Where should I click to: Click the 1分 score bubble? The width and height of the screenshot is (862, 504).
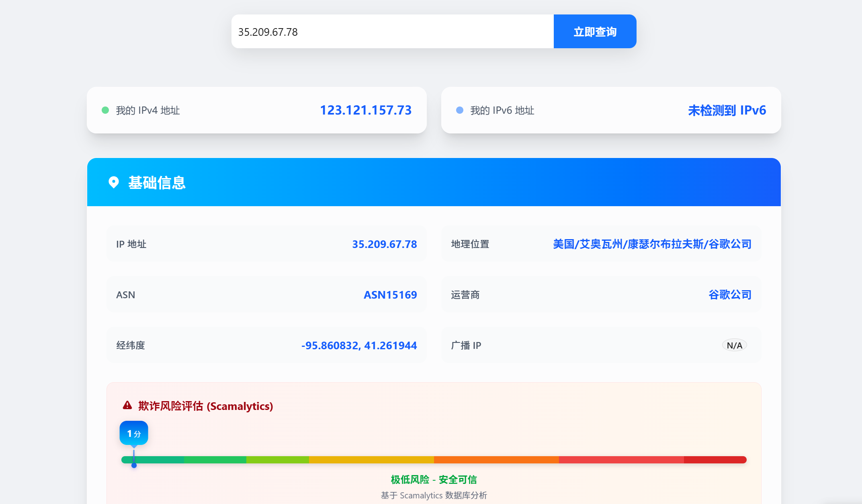pyautogui.click(x=134, y=433)
